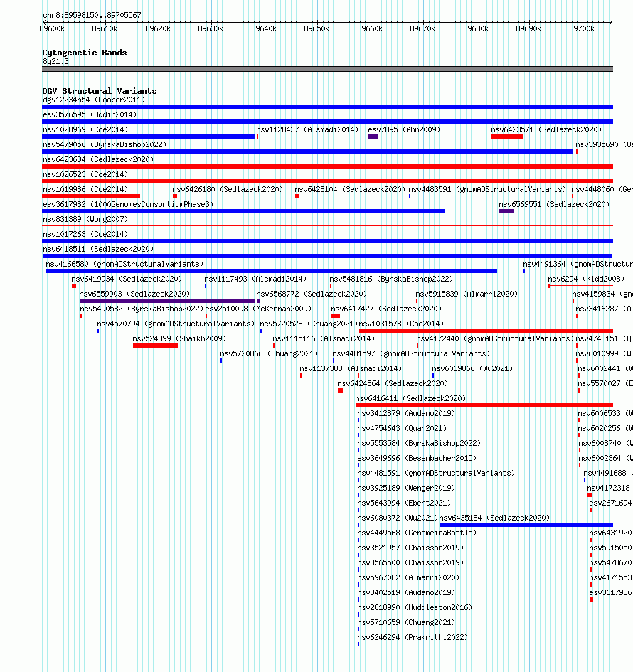The image size is (633, 672).
Task: Select nsv5643994 (Ebert2021) label
Action: coord(404,503)
